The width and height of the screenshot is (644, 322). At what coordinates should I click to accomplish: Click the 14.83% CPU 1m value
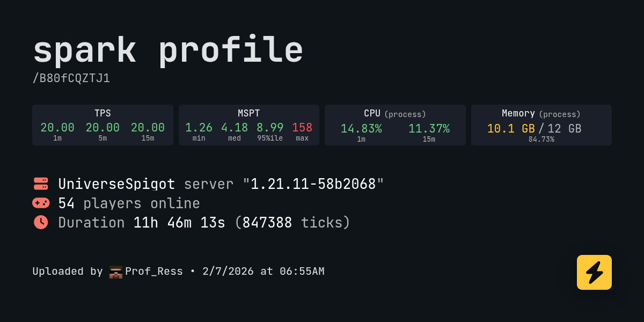tap(361, 129)
